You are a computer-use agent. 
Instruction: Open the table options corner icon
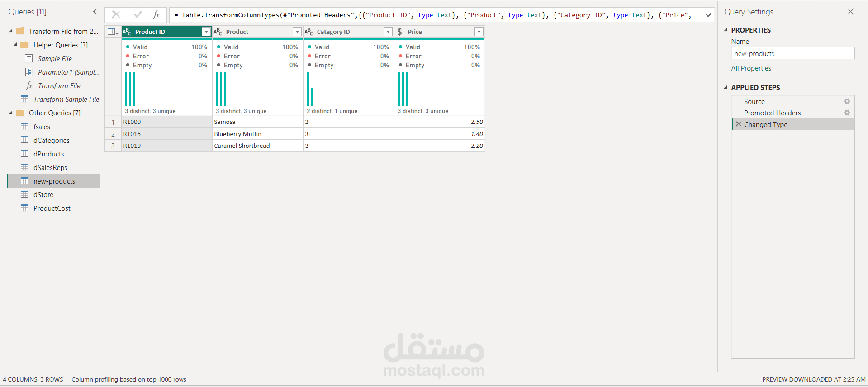[x=113, y=32]
